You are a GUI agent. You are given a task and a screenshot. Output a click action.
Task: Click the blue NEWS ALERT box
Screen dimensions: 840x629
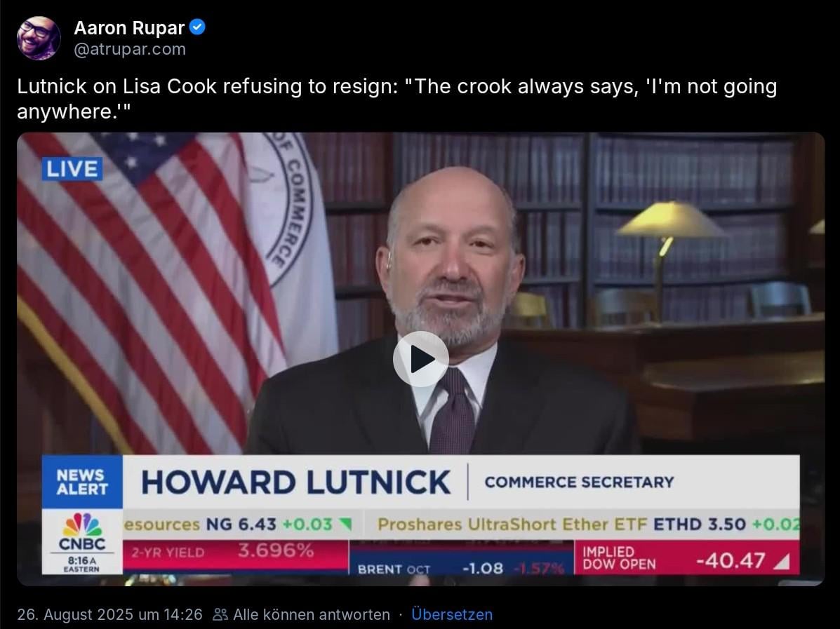click(82, 482)
